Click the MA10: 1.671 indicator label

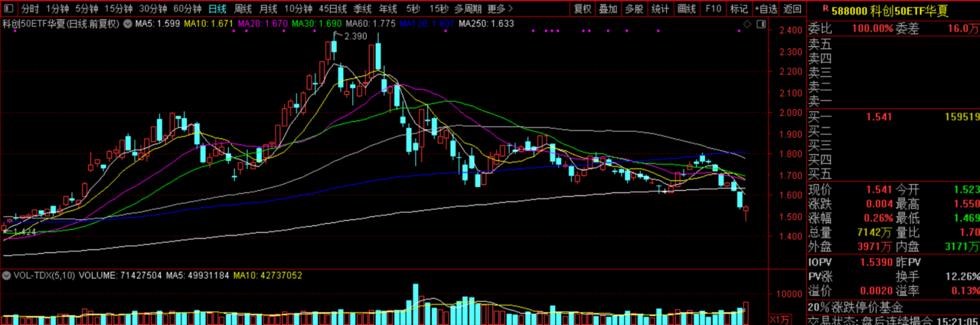209,25
